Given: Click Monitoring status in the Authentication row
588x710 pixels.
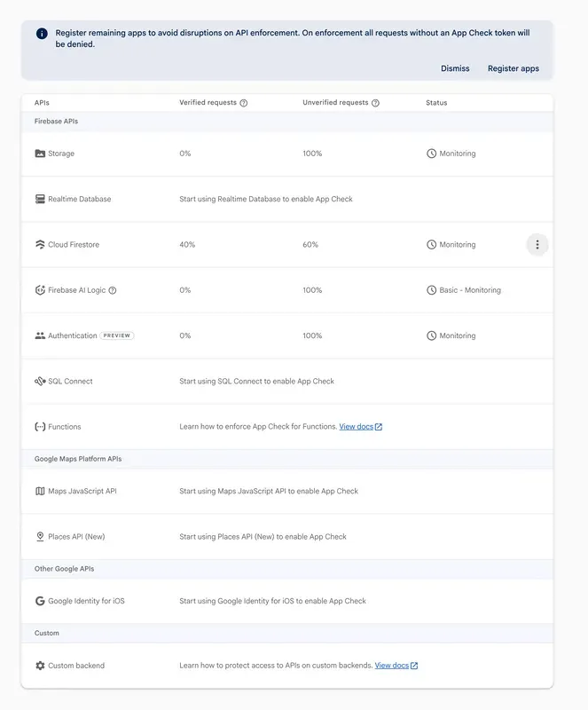Looking at the screenshot, I should coord(458,335).
